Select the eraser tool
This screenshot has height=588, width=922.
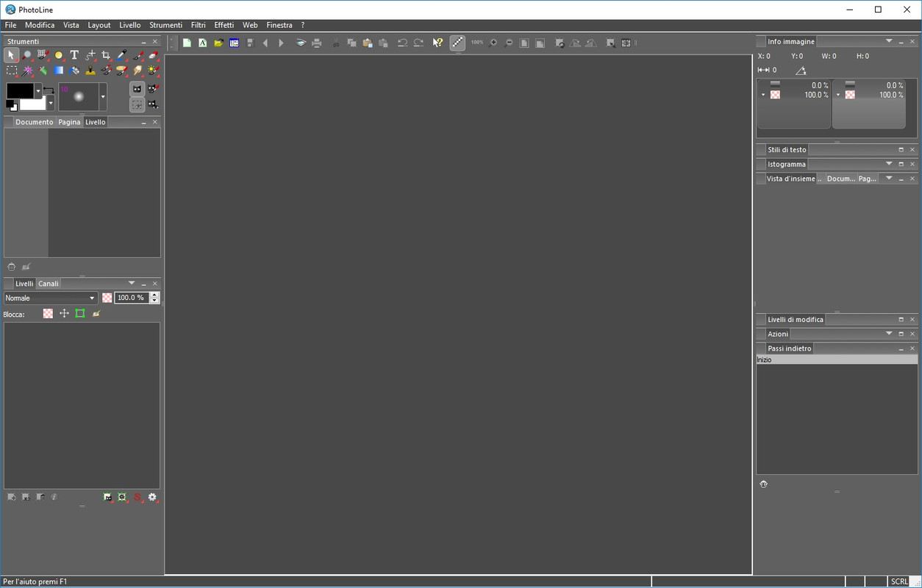(x=153, y=55)
